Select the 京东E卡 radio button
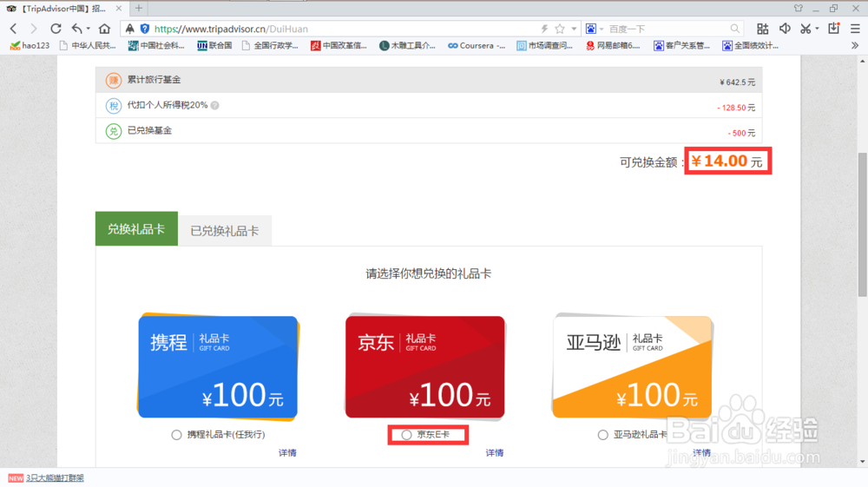 click(x=406, y=435)
